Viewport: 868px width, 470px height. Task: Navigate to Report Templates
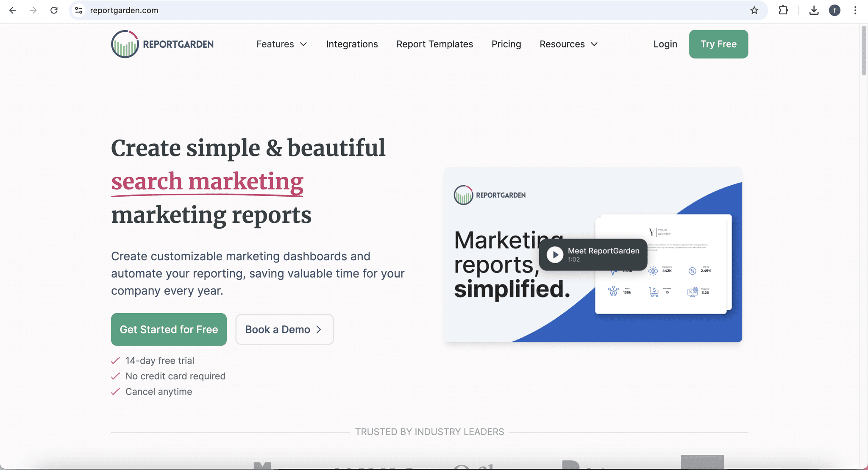click(x=434, y=44)
